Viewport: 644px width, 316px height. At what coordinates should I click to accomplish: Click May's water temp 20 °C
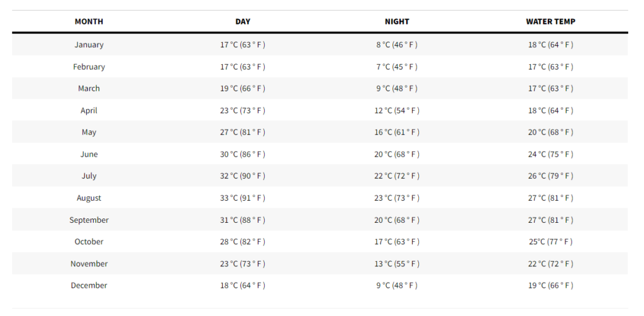click(x=550, y=132)
